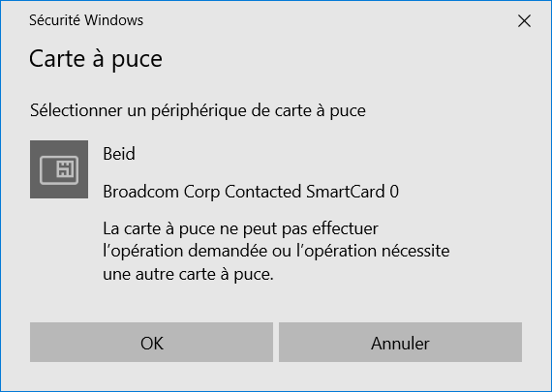Click the Annuler button to cancel
The width and height of the screenshot is (552, 392).
coord(400,342)
